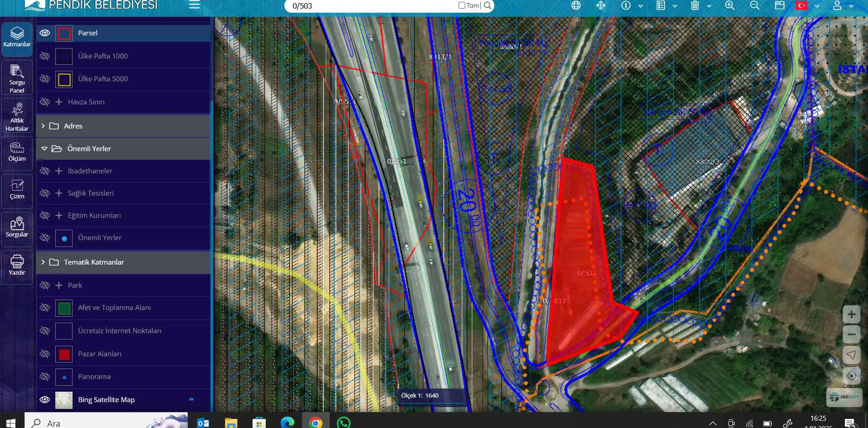Open the info tool dropdown arrow
The height and width of the screenshot is (428, 868).
pos(641,6)
